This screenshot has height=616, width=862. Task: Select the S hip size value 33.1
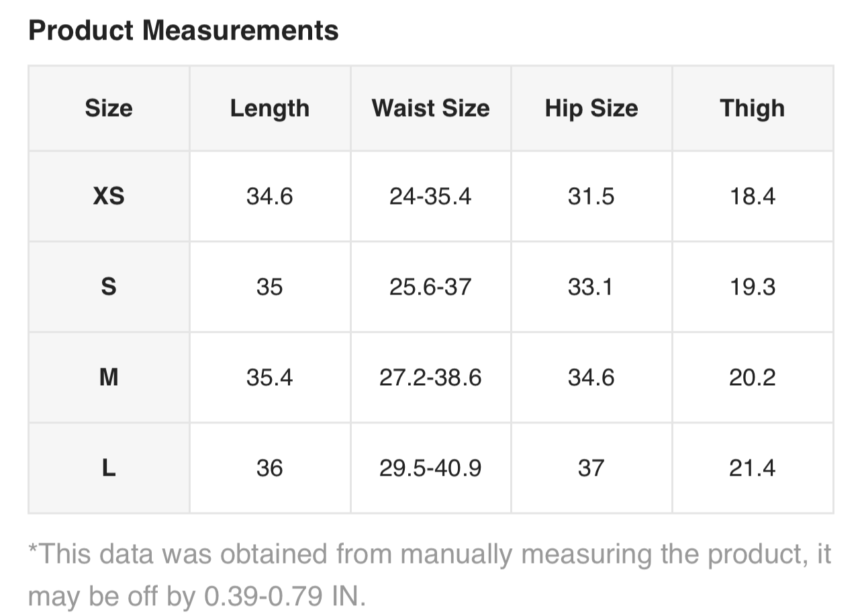click(x=591, y=287)
